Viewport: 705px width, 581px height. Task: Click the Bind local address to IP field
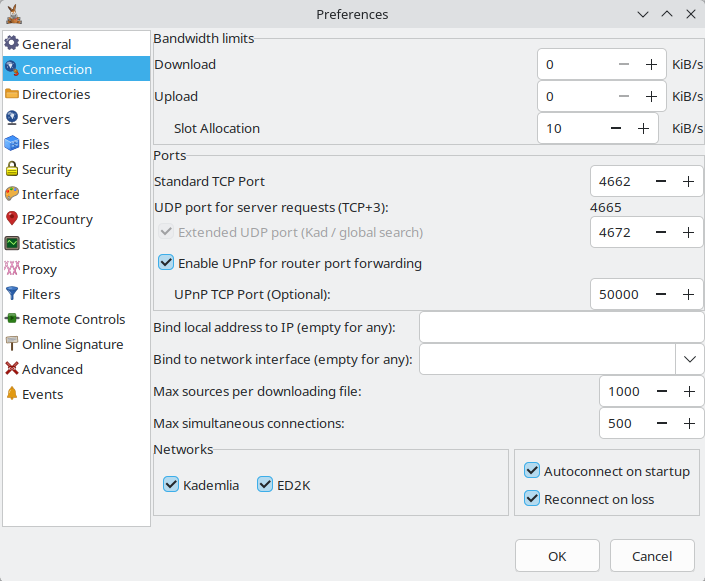pyautogui.click(x=562, y=327)
